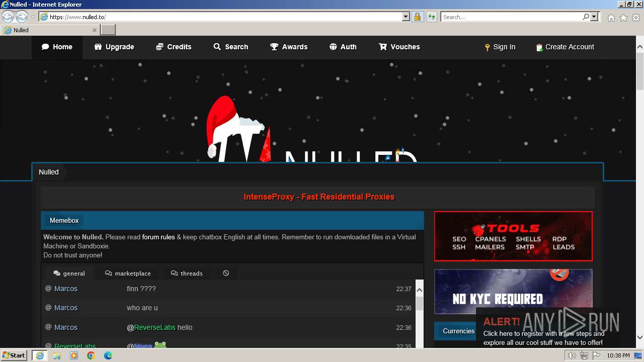Open the browser Tools gear icon
The width and height of the screenshot is (644, 362).
(636, 18)
